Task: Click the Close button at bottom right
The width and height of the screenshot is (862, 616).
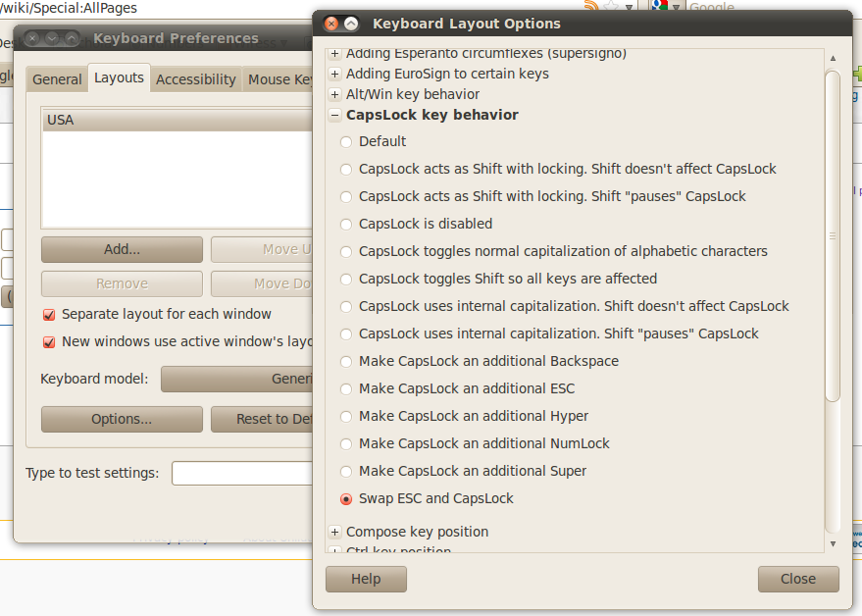Action: click(x=797, y=579)
